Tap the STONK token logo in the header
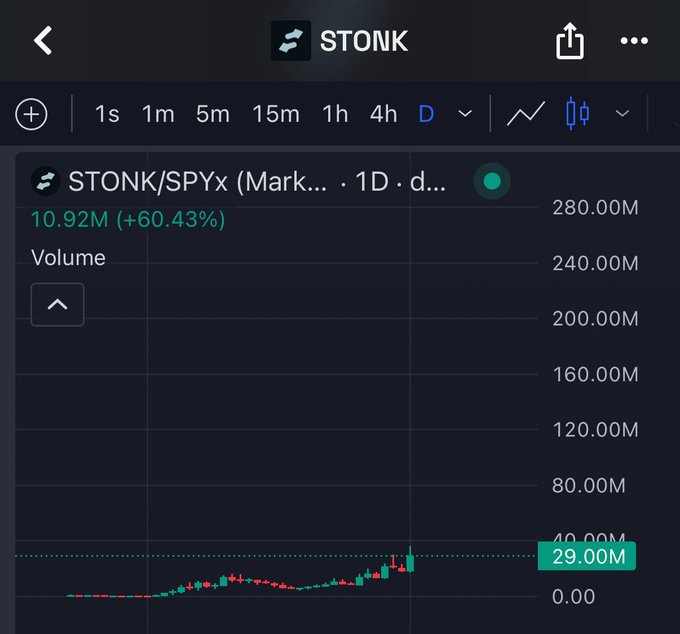680x634 pixels. [x=291, y=40]
